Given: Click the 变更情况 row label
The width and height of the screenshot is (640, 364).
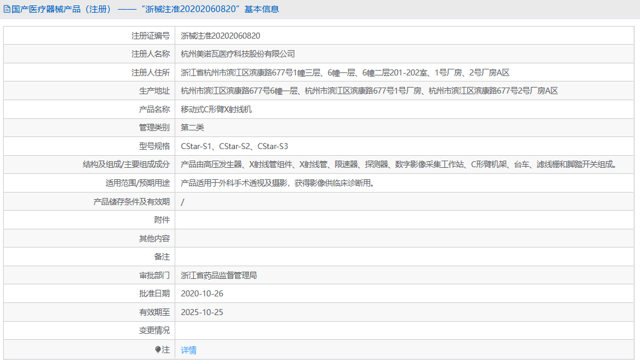Looking at the screenshot, I should [x=154, y=330].
